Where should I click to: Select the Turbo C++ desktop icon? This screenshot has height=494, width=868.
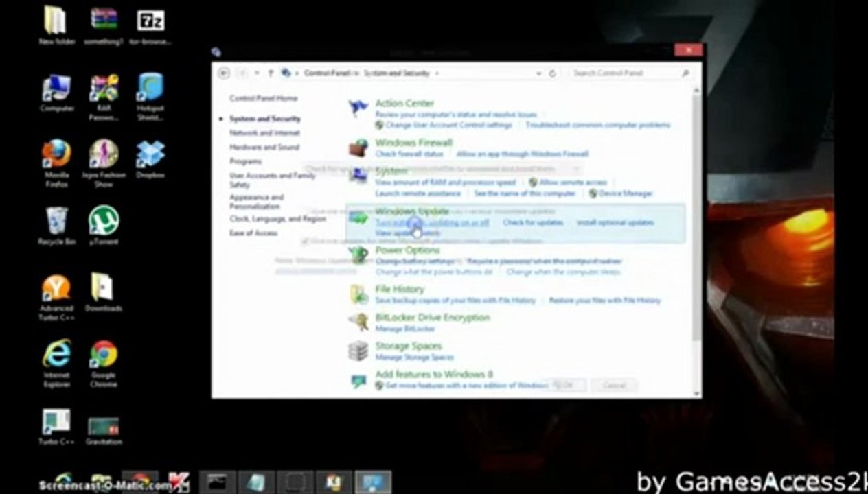click(x=57, y=428)
